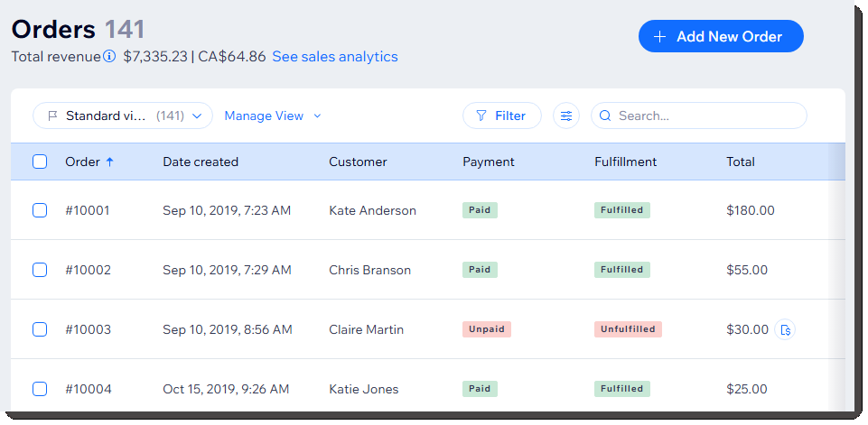868x425 pixels.
Task: Click date Sep 10, 2019, 7:29 AM
Action: point(227,270)
